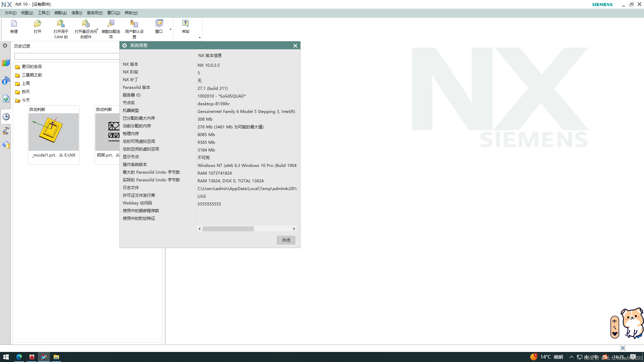
Task: Click the resource bar settings gear
Action: pyautogui.click(x=5, y=46)
